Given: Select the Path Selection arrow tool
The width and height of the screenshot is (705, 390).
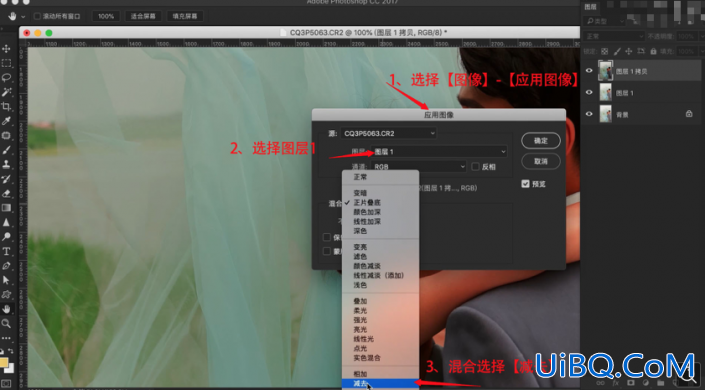Looking at the screenshot, I should tap(6, 280).
